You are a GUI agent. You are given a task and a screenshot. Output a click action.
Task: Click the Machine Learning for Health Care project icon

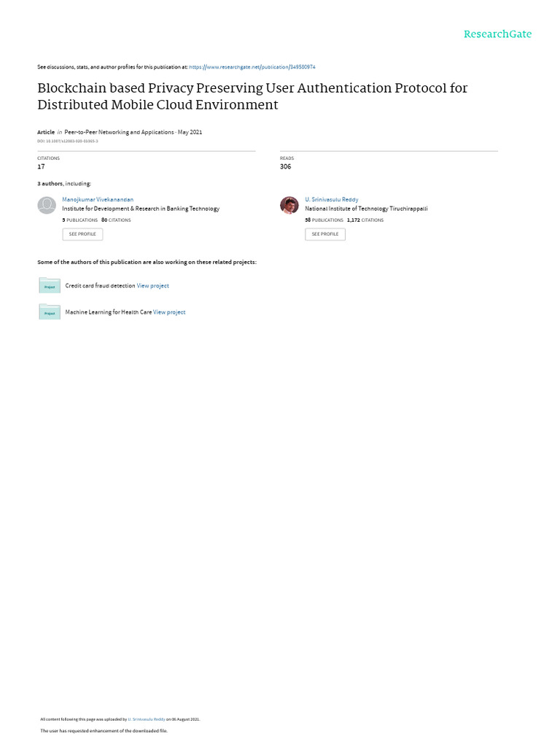coord(50,312)
